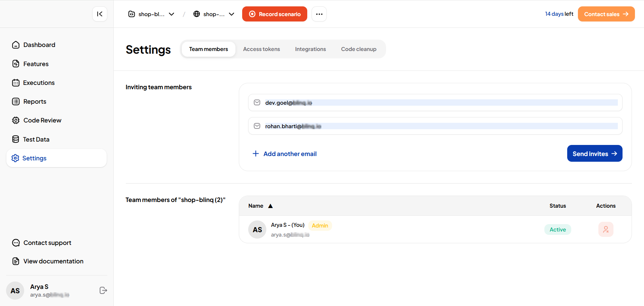The width and height of the screenshot is (644, 306).
Task: Collapse the sidebar with the arrow icon
Action: click(100, 14)
